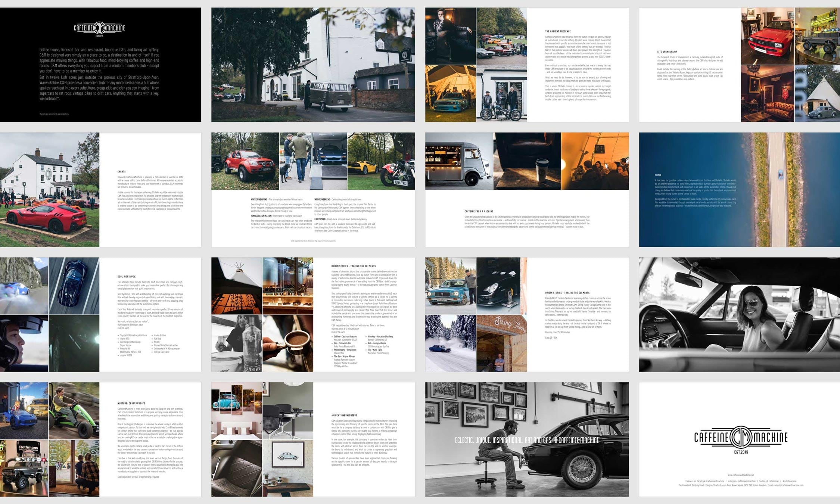The image size is (840, 504).
Task: Open the overhead photo of the dark supercar
Action: 74,286
